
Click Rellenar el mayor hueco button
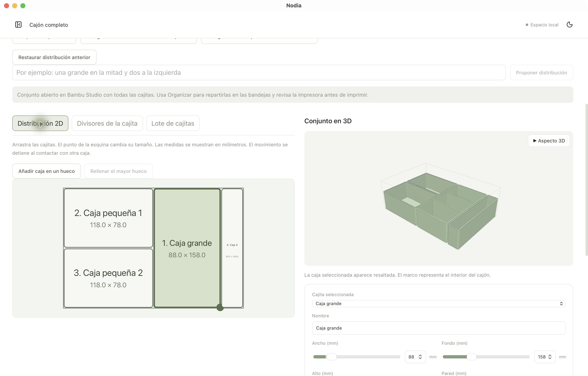click(x=118, y=171)
